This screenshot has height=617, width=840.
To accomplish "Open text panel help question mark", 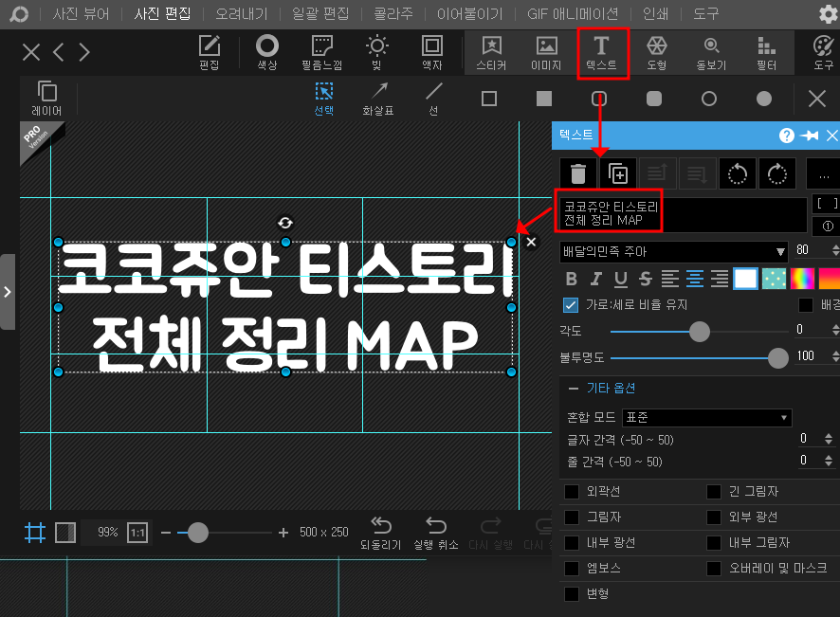I will [x=786, y=136].
